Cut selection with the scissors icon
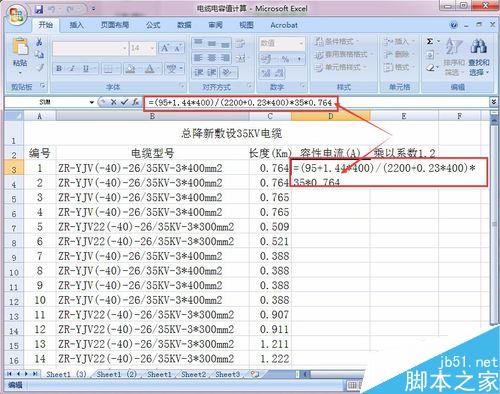This screenshot has width=500, height=394. 39,42
